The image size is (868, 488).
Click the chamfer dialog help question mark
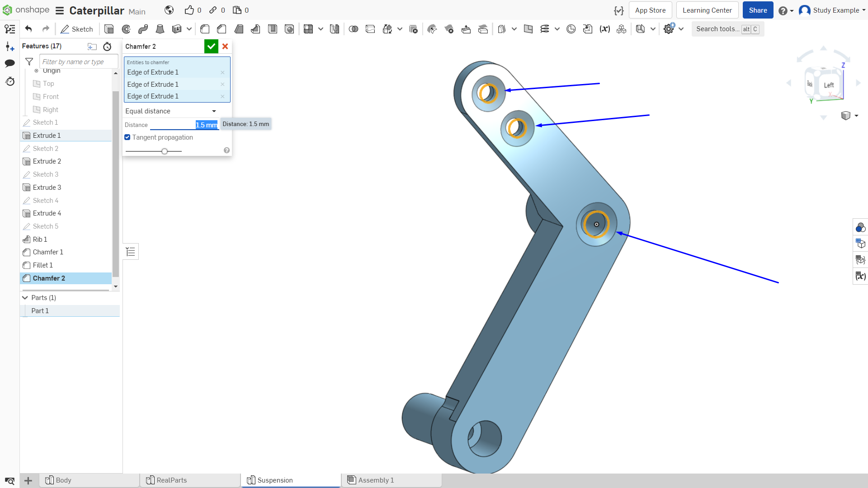[226, 150]
